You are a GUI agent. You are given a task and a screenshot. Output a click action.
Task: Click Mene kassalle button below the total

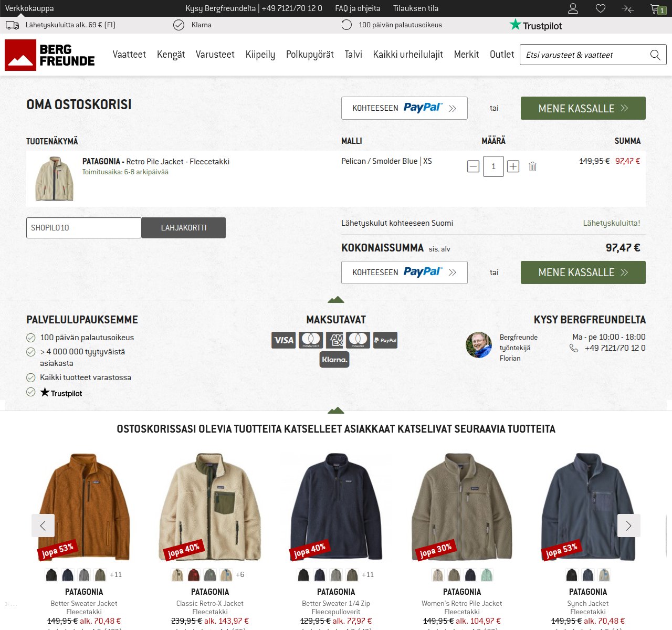click(583, 272)
